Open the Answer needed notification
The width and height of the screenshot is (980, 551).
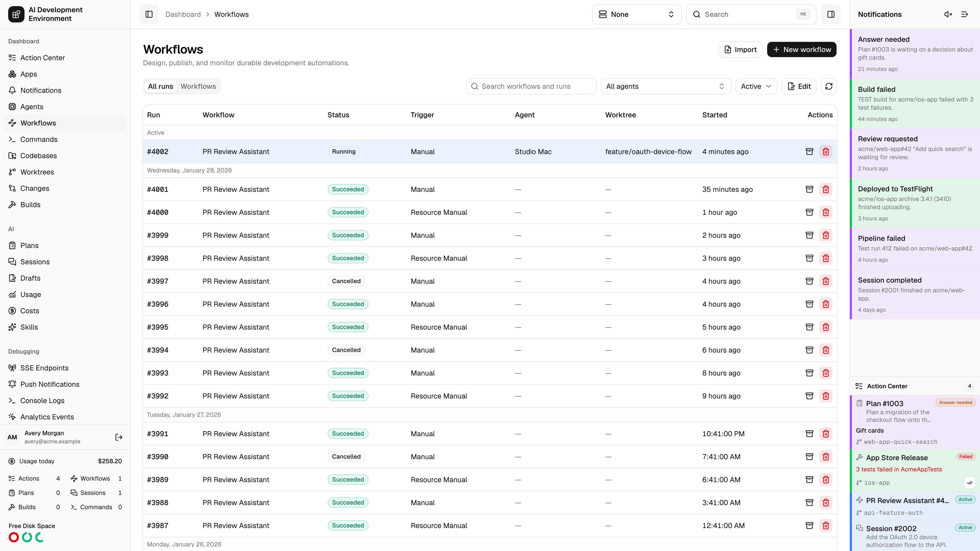click(915, 54)
